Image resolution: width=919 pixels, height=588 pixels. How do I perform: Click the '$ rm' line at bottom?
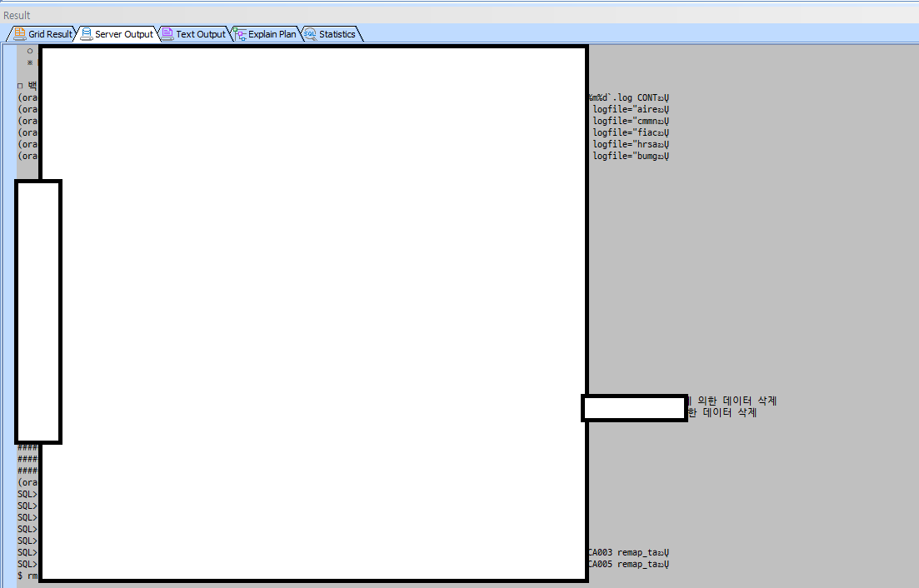(x=27, y=576)
